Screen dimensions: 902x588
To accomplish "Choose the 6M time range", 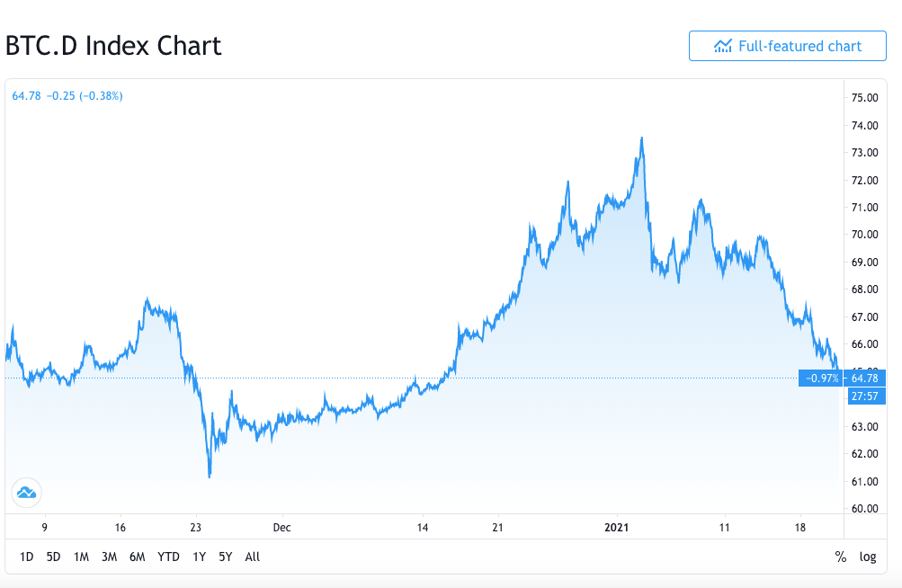I will 137,557.
